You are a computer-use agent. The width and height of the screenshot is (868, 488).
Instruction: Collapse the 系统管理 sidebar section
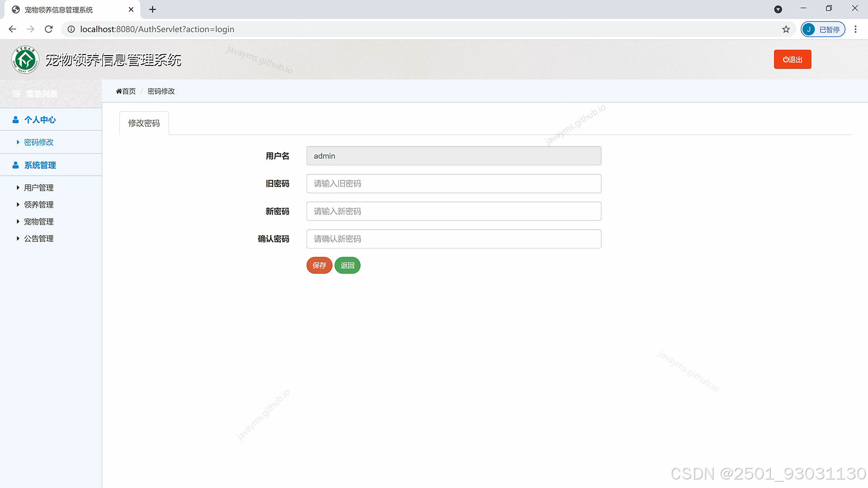[x=51, y=165]
